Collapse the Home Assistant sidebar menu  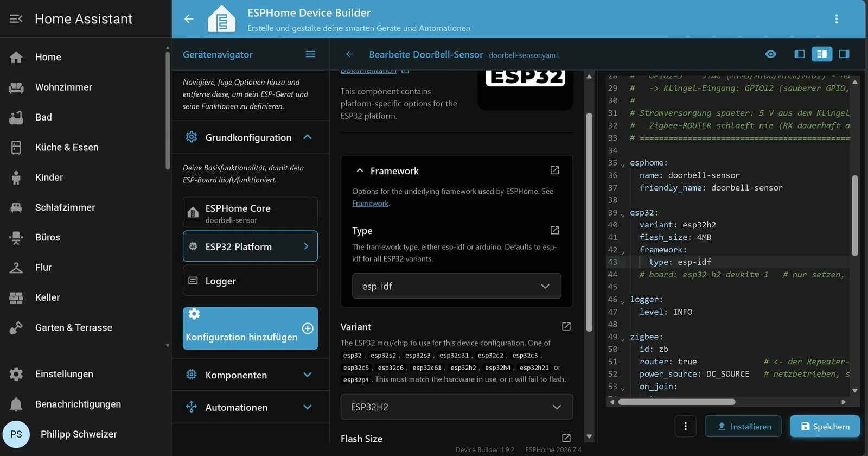(16, 19)
